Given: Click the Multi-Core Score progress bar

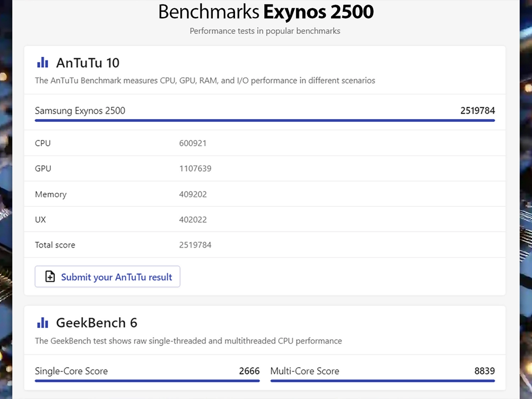Looking at the screenshot, I should coord(383,381).
